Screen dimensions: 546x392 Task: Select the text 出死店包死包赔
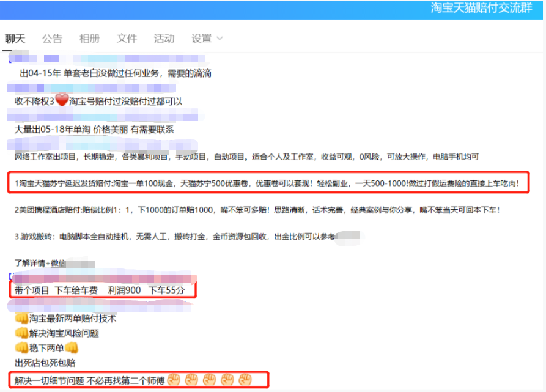(x=45, y=363)
